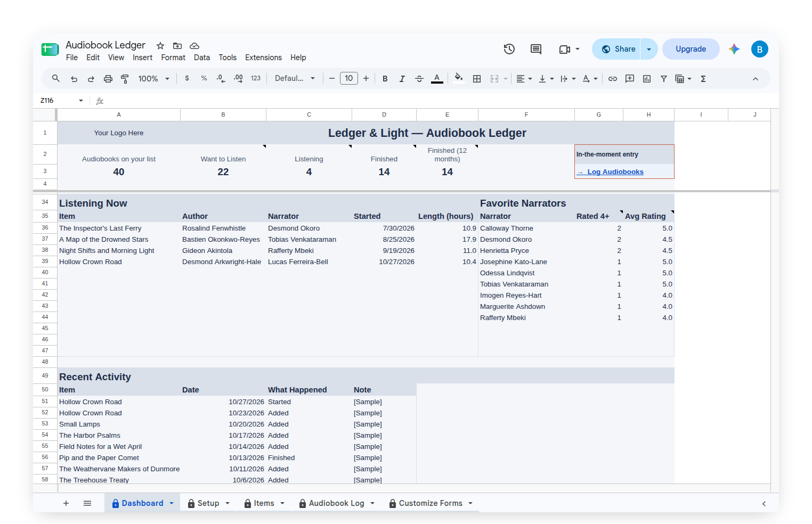Open the Data menu

click(x=202, y=58)
